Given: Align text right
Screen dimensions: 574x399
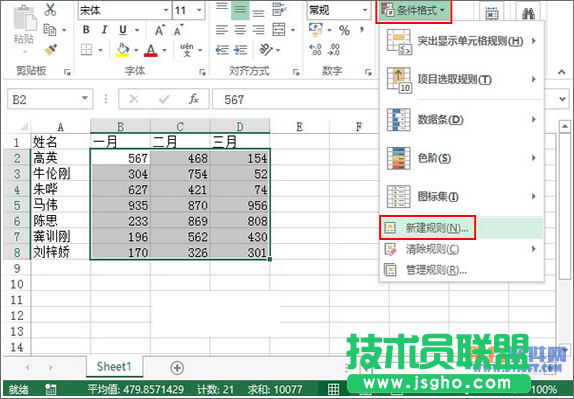Looking at the screenshot, I should [258, 30].
